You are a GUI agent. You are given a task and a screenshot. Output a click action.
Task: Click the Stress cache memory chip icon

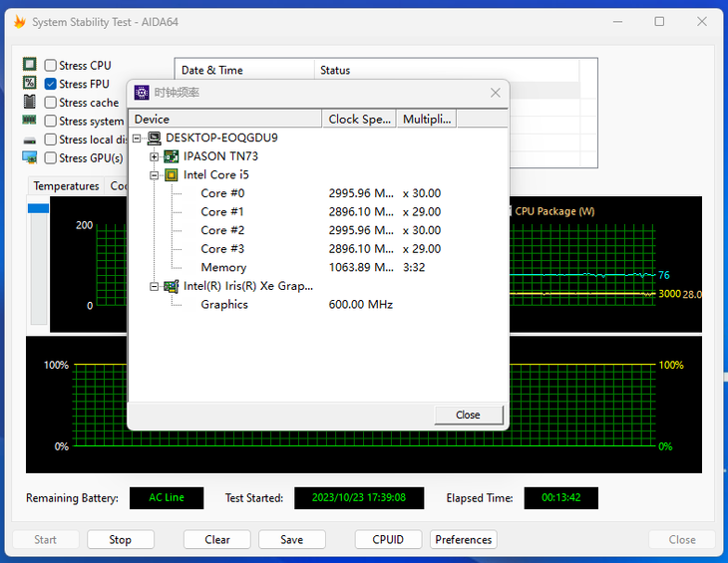(29, 101)
